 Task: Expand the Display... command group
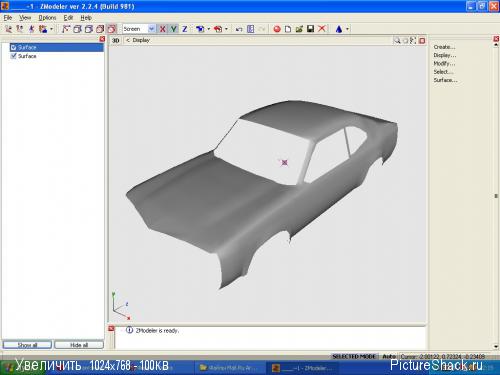click(445, 55)
